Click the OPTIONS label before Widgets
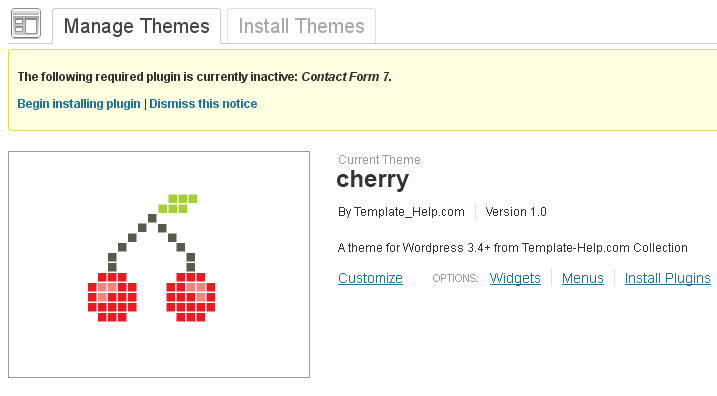Image resolution: width=717 pixels, height=396 pixels. [x=455, y=278]
